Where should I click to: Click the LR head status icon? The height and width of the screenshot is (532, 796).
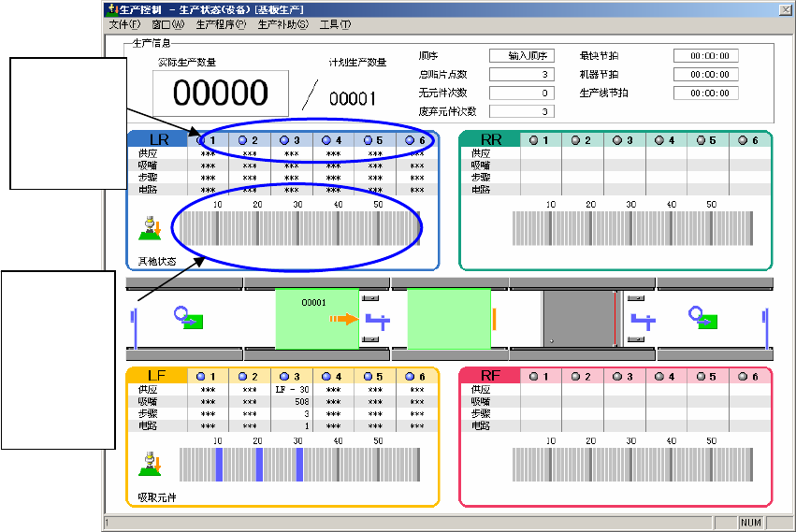(151, 228)
